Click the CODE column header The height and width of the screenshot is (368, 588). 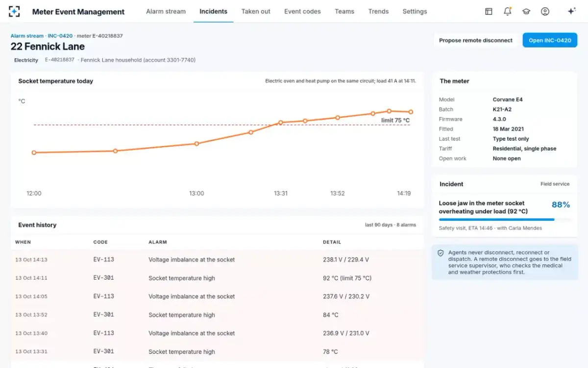[x=100, y=242]
